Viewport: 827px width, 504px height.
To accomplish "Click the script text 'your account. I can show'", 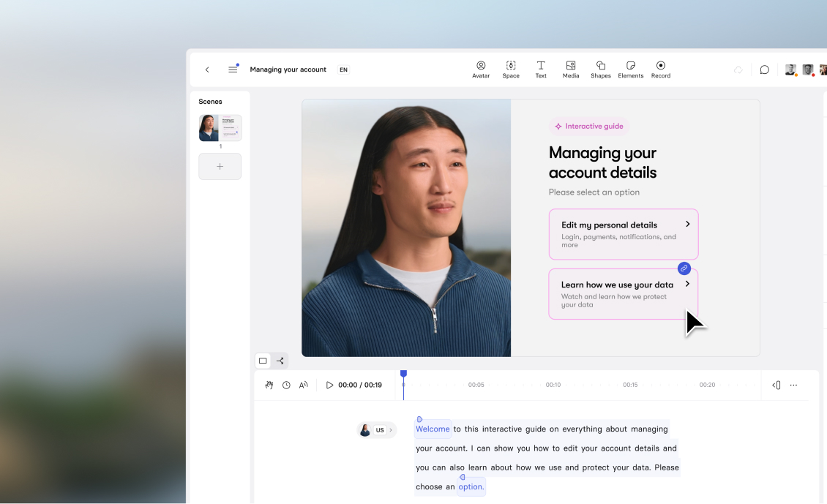I will coord(465,448).
